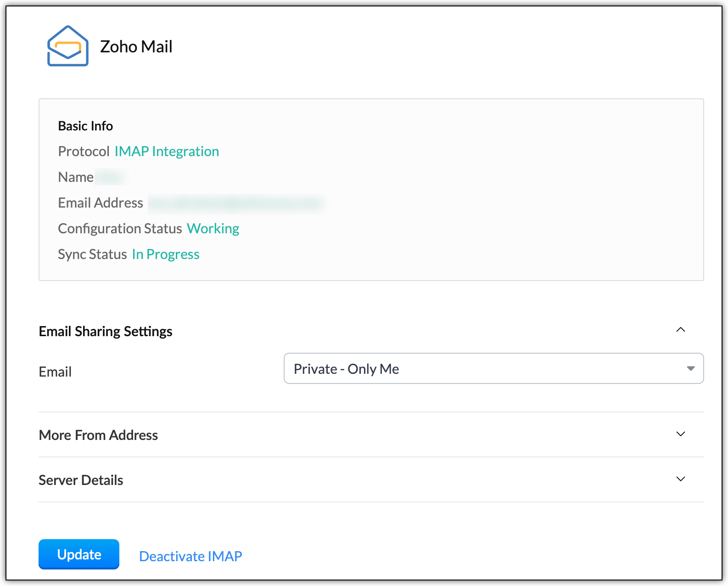Expand More From Address chevron
728x586 pixels.
pos(681,434)
